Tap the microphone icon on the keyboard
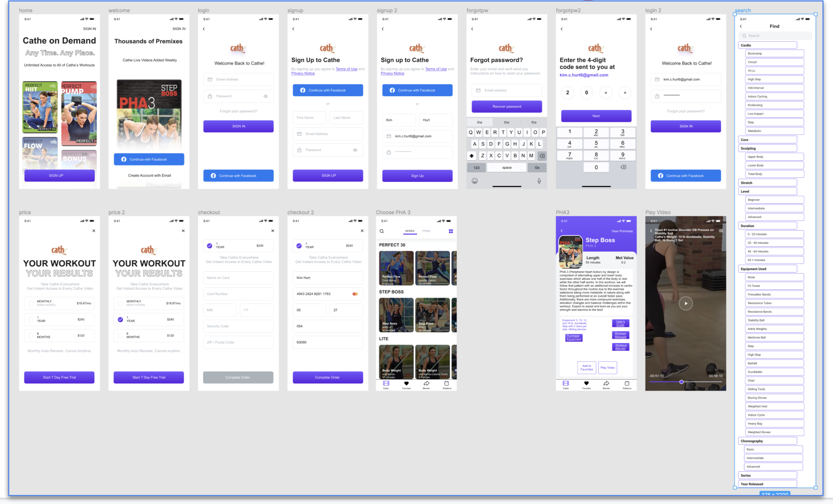 tap(539, 181)
